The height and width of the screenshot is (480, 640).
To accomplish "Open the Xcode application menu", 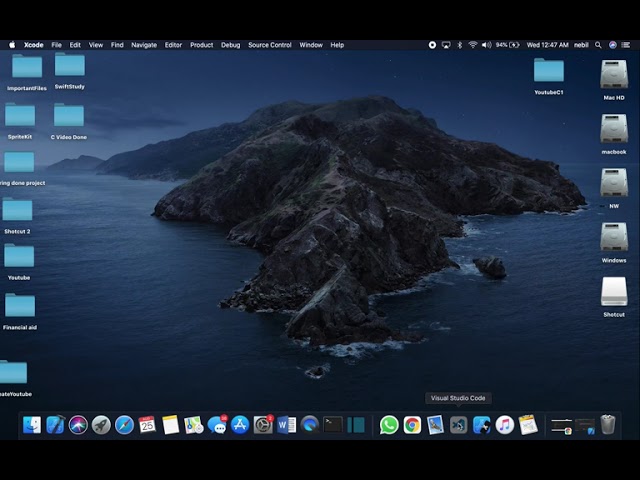I will 33,45.
